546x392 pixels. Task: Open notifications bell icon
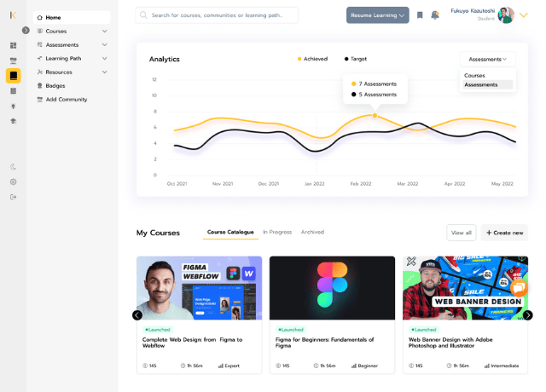coord(435,15)
